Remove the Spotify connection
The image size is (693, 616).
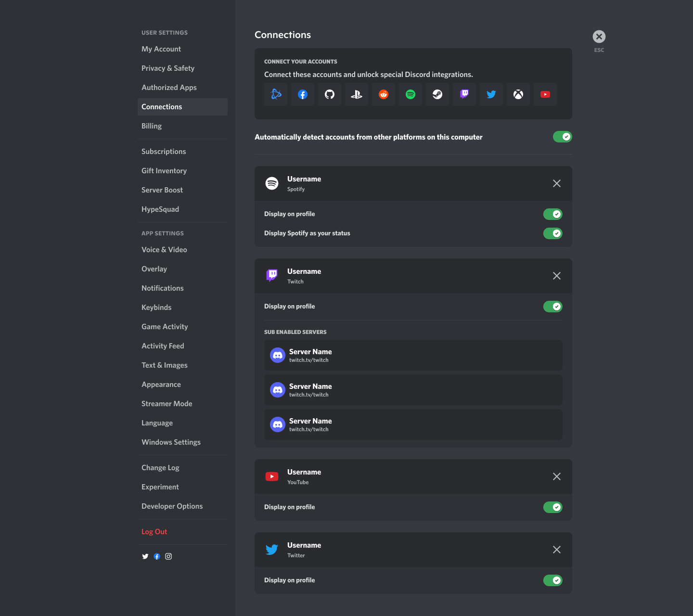point(556,183)
